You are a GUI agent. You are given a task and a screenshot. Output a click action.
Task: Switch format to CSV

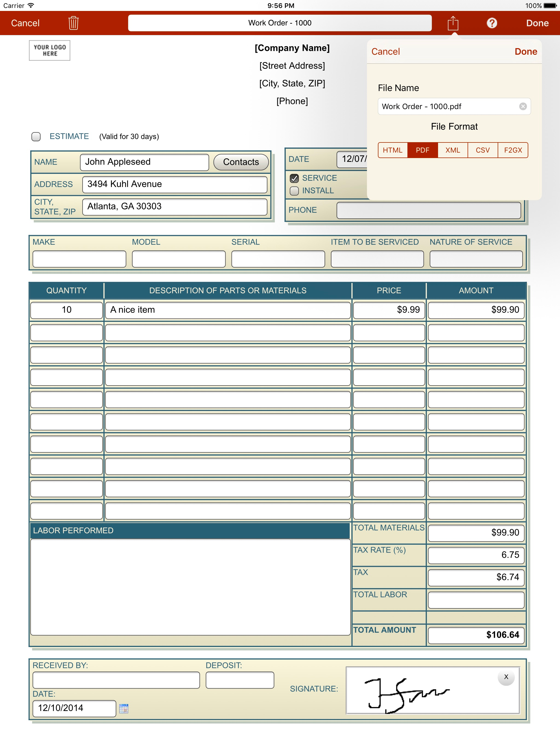coord(482,150)
